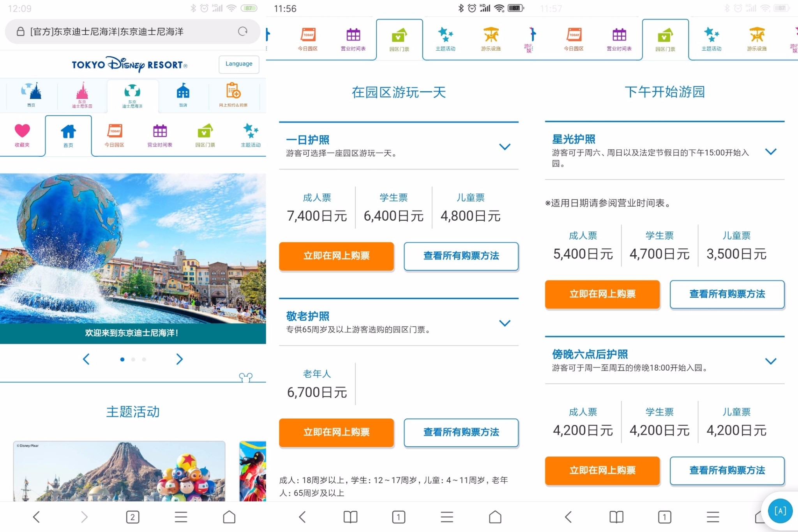798x532 pixels.
Task: Show next banner slide with right arrow
Action: pyautogui.click(x=179, y=359)
